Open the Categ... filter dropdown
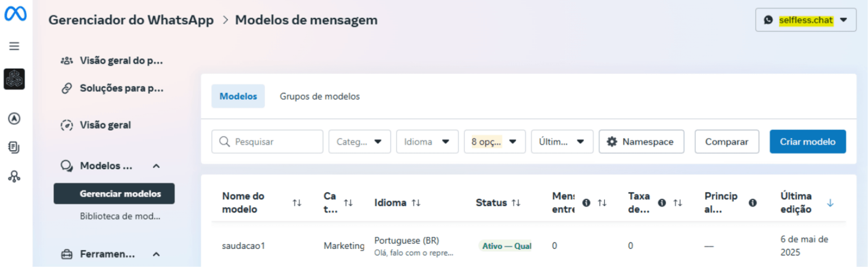Screen dimensions: 868x267 tap(360, 142)
